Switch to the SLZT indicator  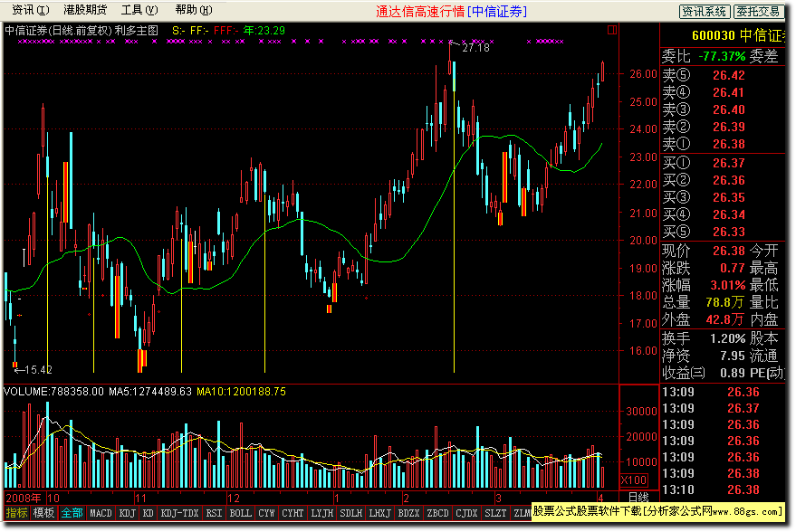pos(495,513)
